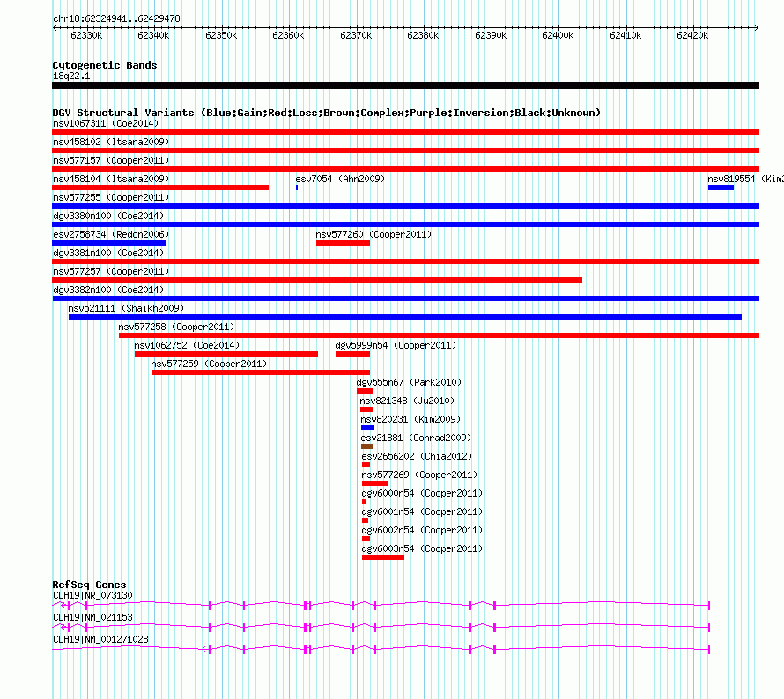Select the 62420k position on ruler
The width and height of the screenshot is (784, 699).
[x=692, y=35]
